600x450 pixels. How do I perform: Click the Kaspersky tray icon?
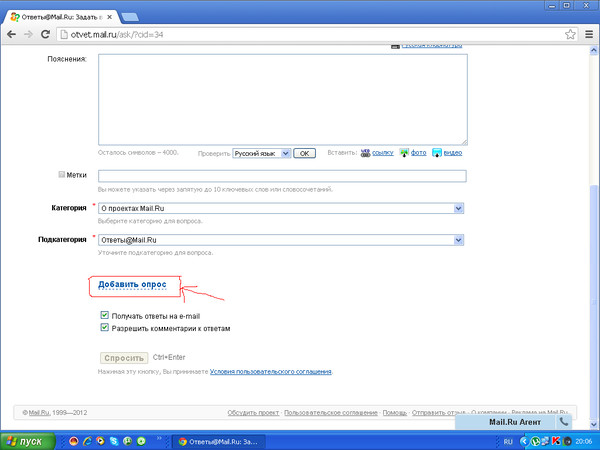tap(556, 441)
